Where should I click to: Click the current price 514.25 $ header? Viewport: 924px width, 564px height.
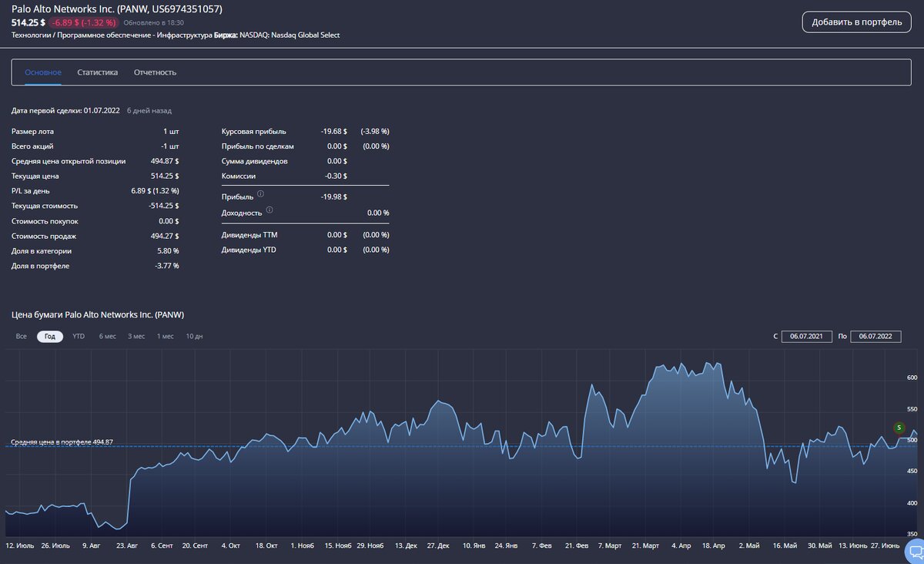point(28,23)
